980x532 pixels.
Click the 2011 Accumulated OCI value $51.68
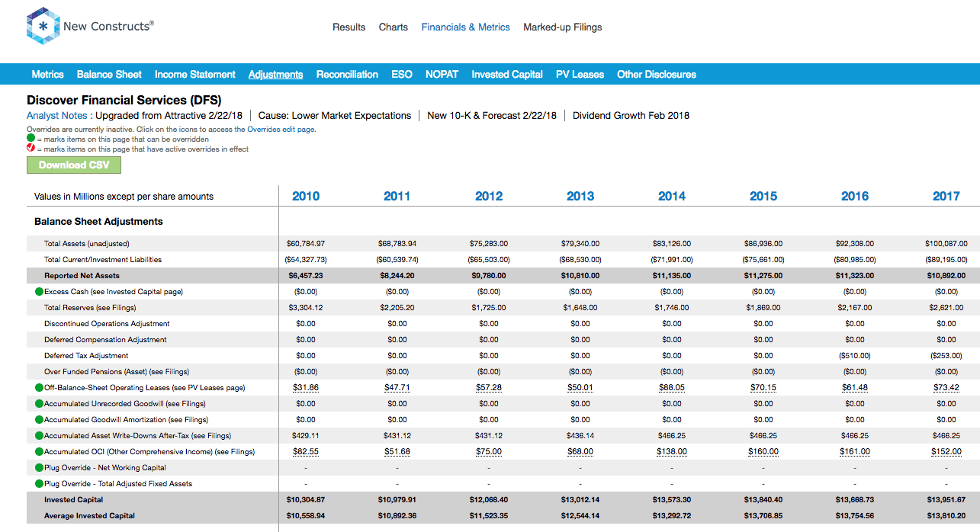coord(397,452)
